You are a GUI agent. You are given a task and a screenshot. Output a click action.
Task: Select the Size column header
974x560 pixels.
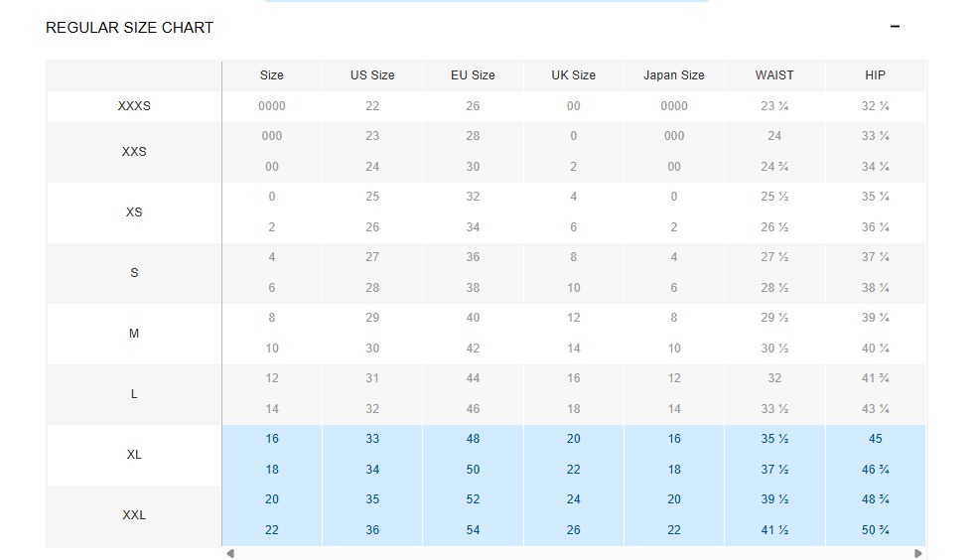[x=271, y=75]
